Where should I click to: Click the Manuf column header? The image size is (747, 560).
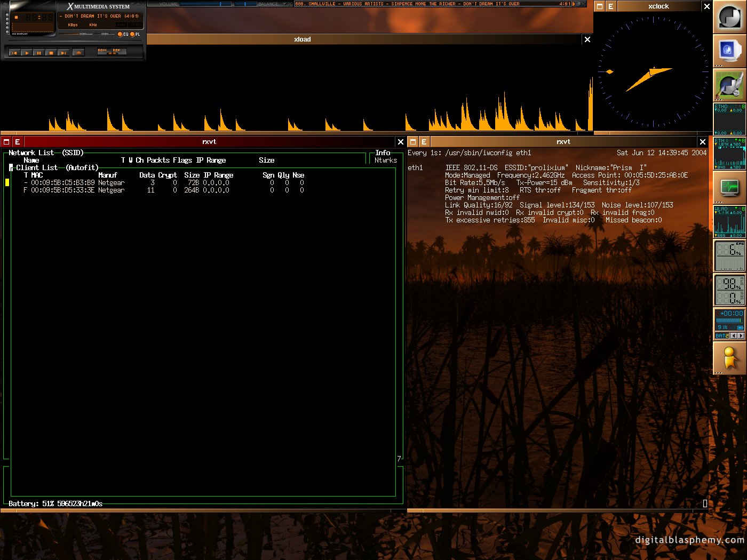click(107, 175)
